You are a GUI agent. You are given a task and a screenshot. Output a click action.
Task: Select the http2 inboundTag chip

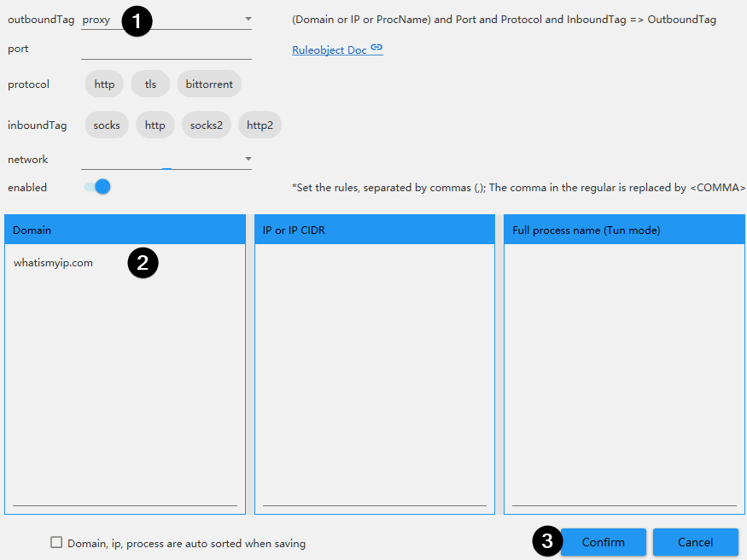(260, 125)
